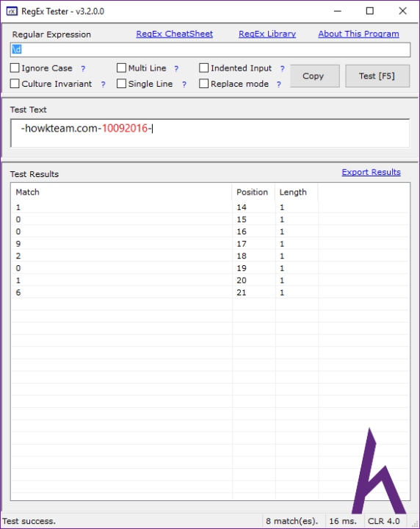Toggle the Single Line checkbox
The height and width of the screenshot is (529, 420).
tap(121, 84)
